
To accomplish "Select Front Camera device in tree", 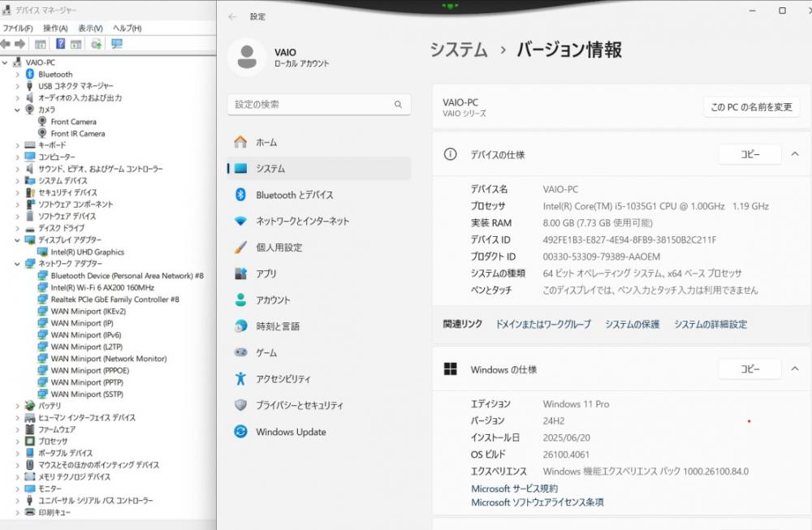I will point(74,122).
